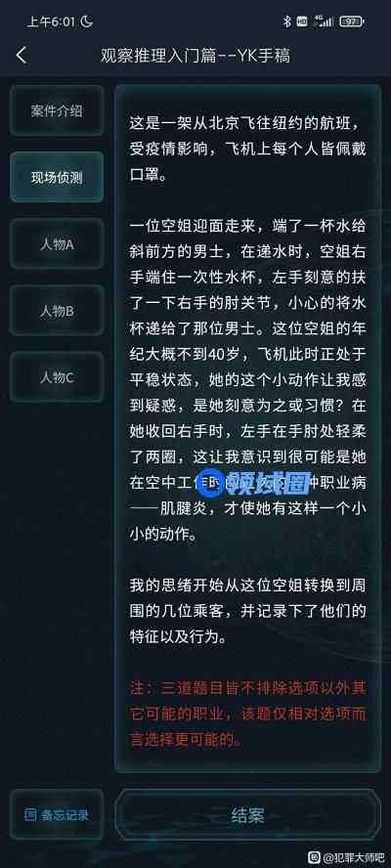Switch to 人物B tab

click(x=57, y=311)
